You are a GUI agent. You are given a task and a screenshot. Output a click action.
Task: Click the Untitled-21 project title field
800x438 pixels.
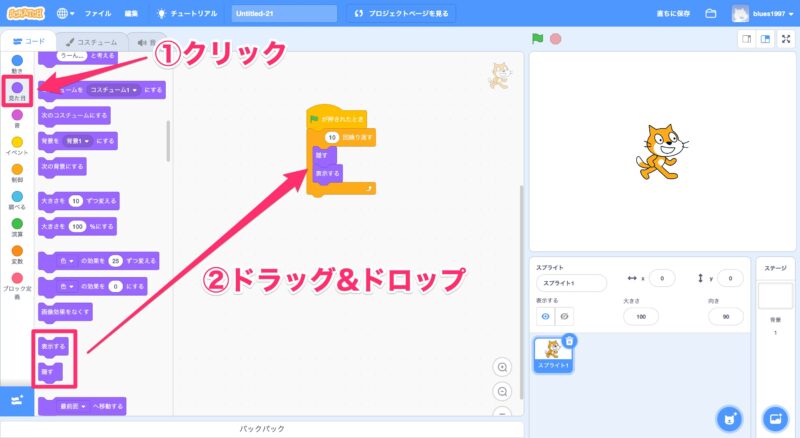(283, 14)
